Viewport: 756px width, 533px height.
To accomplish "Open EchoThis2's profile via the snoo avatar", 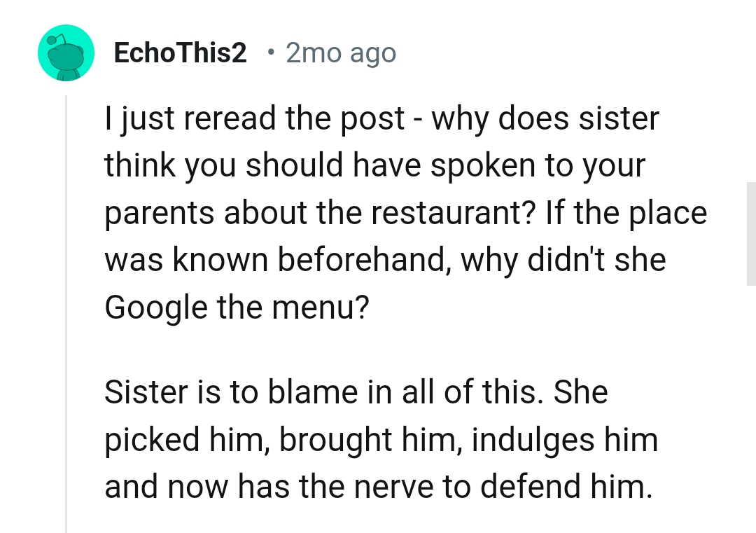I will tap(66, 53).
